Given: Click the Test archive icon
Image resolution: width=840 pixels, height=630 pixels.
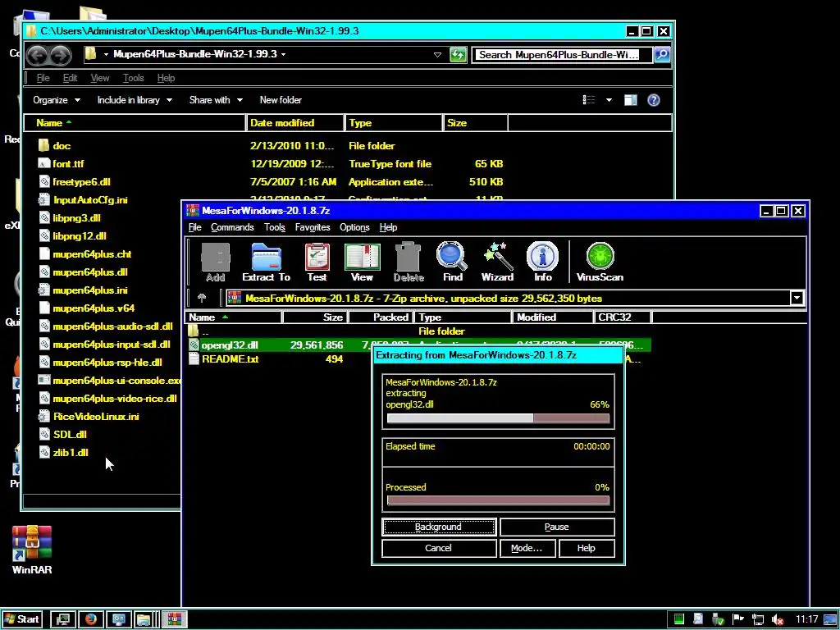Looking at the screenshot, I should 317,262.
